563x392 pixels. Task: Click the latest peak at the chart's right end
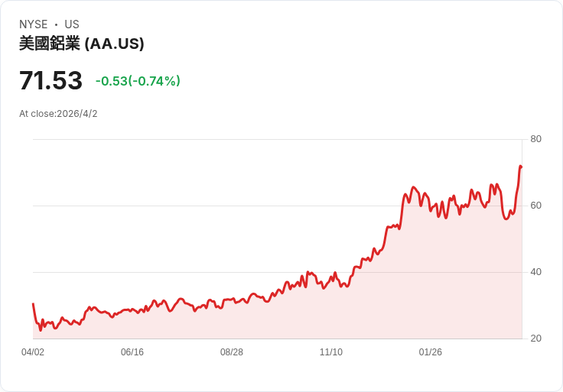[520, 166]
